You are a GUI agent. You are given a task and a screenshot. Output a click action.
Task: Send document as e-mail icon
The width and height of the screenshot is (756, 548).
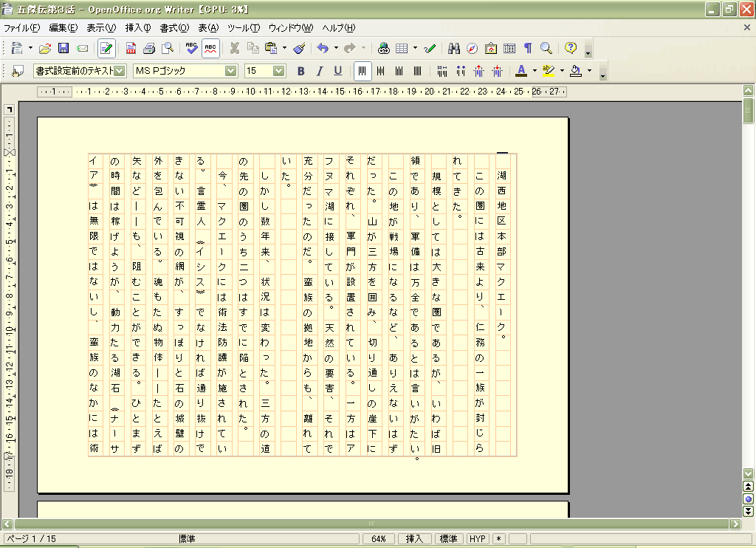(83, 48)
